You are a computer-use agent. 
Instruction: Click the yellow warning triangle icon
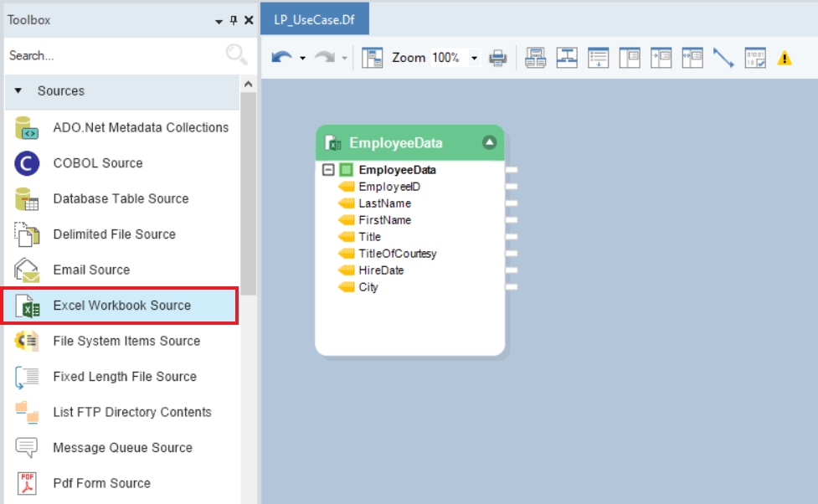pyautogui.click(x=784, y=58)
